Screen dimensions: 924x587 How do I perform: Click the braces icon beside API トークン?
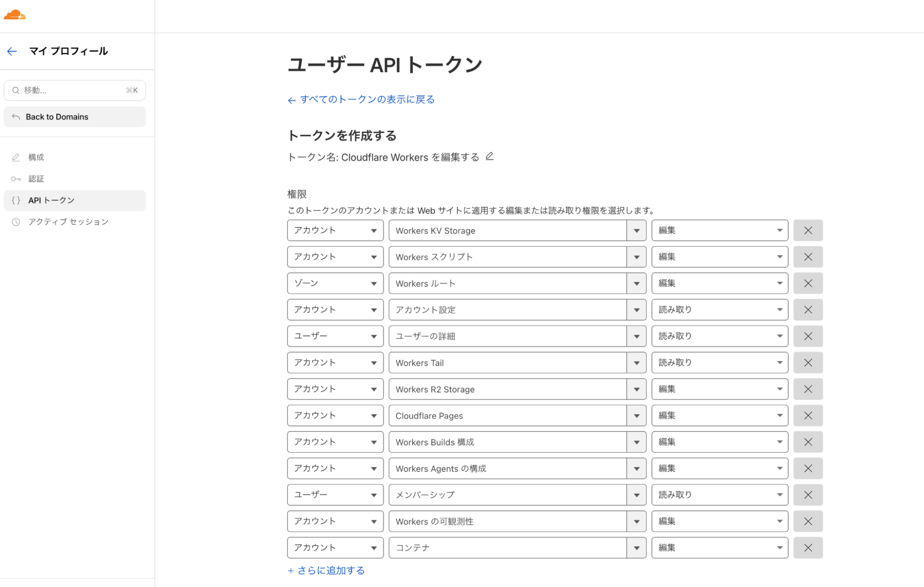point(16,200)
